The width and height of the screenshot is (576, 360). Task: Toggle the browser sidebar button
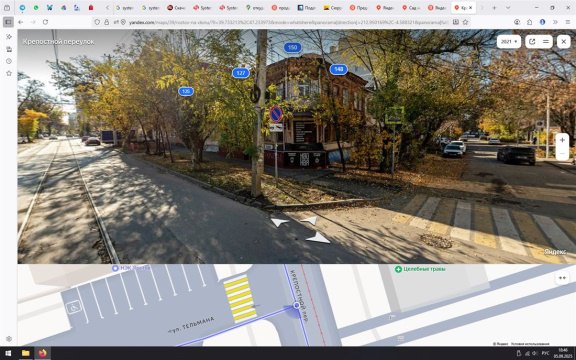coord(8,22)
